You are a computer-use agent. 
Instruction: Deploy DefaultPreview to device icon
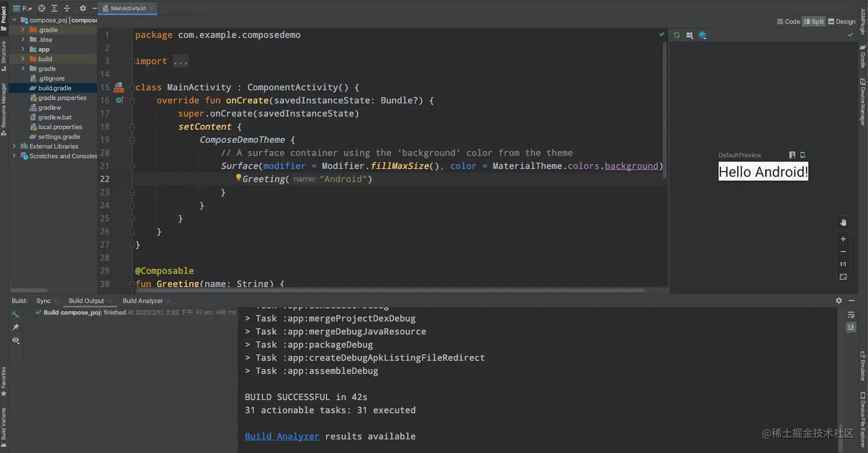pos(803,155)
